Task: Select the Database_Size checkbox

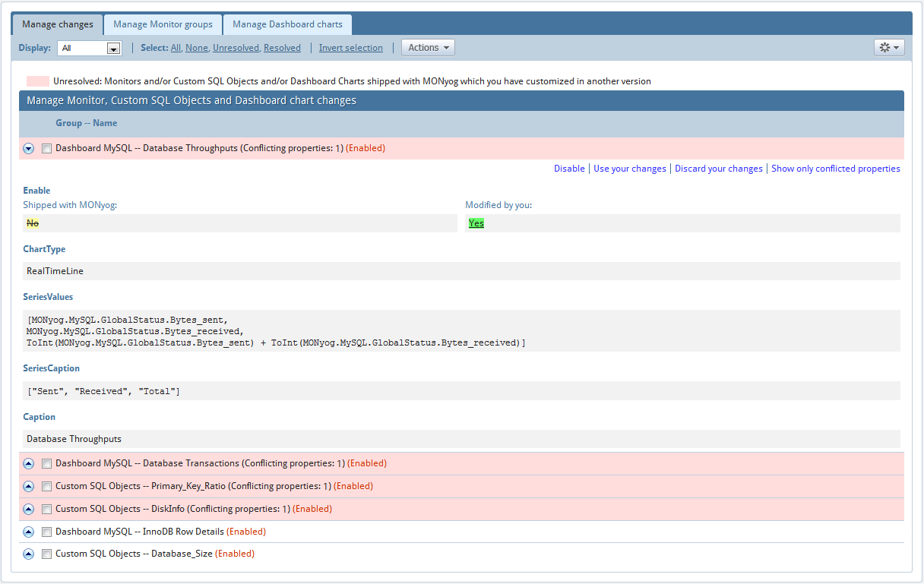Action: pos(47,554)
